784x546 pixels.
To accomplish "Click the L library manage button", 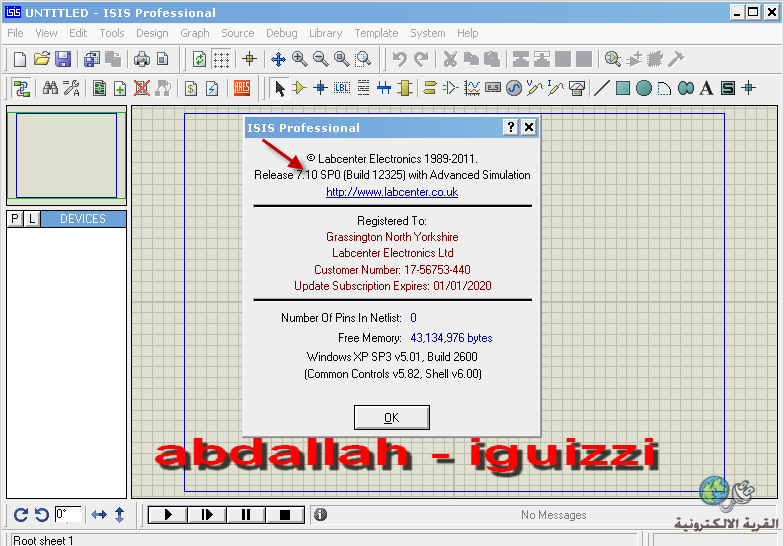I will coord(32,218).
